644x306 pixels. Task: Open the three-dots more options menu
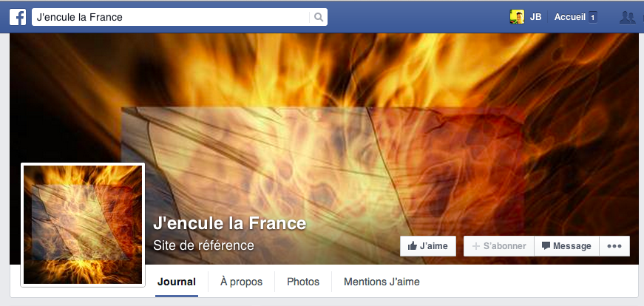[x=614, y=246]
